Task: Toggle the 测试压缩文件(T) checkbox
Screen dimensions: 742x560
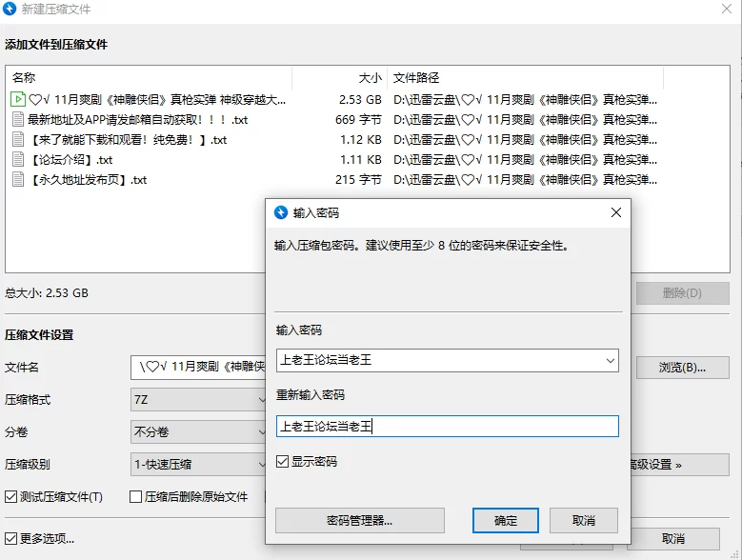Action: (x=10, y=496)
